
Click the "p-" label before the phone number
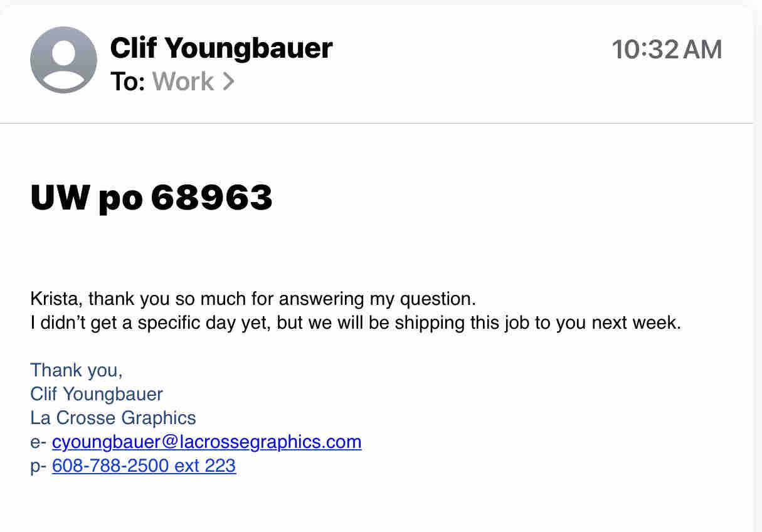(x=38, y=465)
